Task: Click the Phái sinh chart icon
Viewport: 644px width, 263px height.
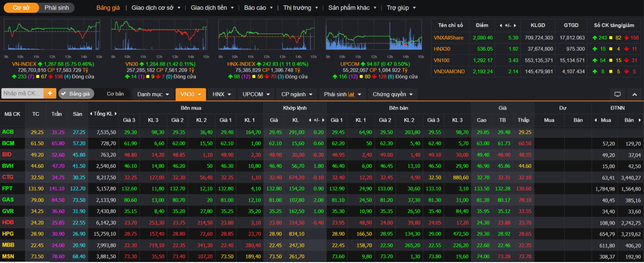Action: click(351, 95)
